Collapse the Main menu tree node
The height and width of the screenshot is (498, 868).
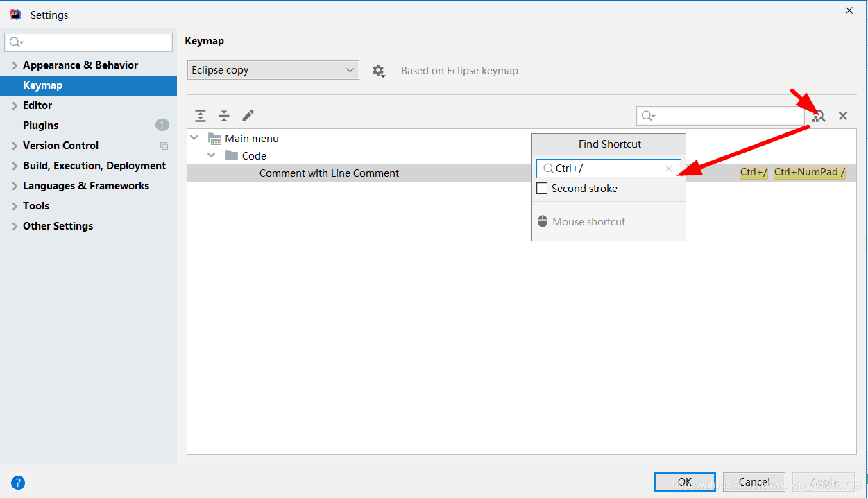point(194,138)
